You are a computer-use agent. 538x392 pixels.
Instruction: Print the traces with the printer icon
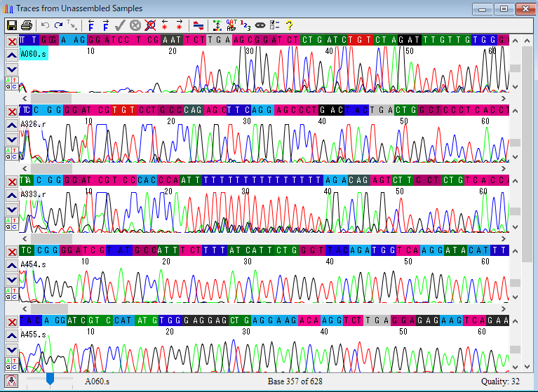27,25
